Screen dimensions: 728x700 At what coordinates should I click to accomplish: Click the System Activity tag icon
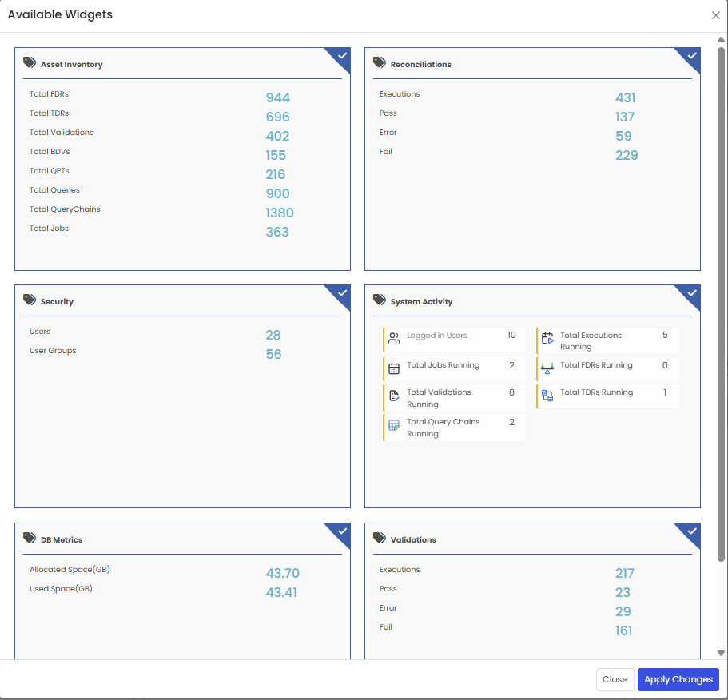(x=380, y=300)
